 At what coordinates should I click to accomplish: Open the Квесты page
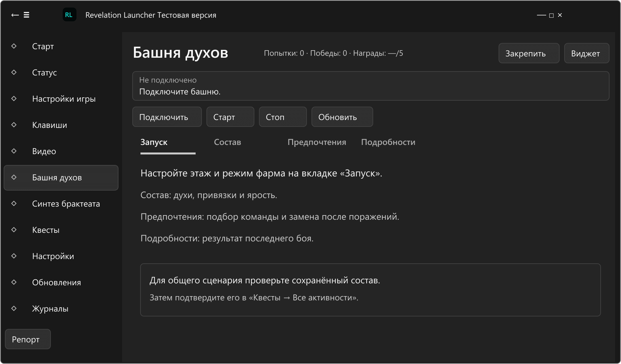61,230
